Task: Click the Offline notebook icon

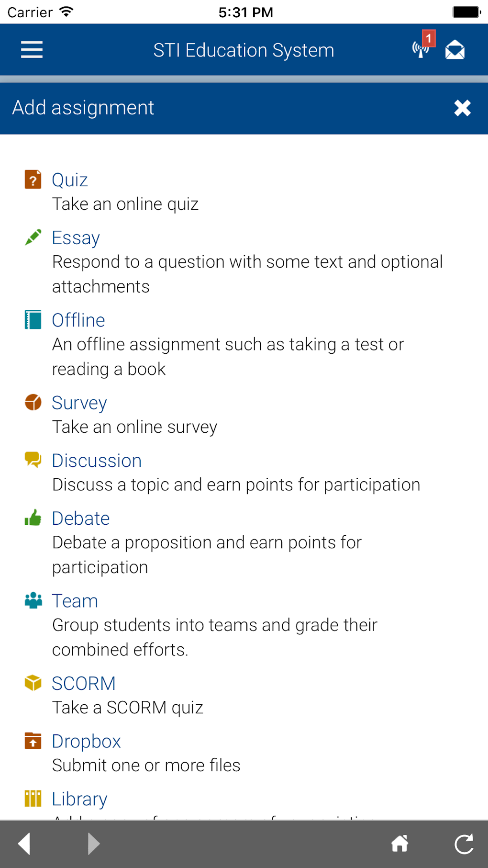Action: pyautogui.click(x=33, y=320)
